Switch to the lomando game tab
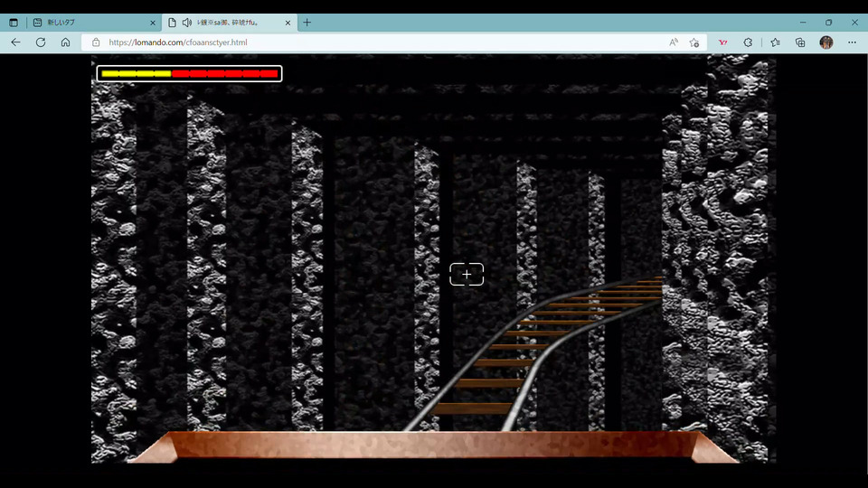Viewport: 868px width, 488px height. 229,23
